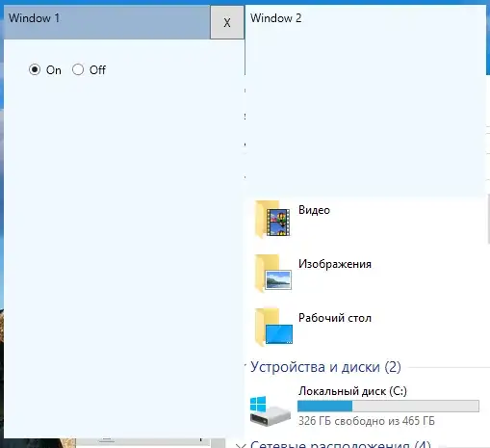Click the Window 1 title bar
The image size is (490, 448).
coord(107,22)
